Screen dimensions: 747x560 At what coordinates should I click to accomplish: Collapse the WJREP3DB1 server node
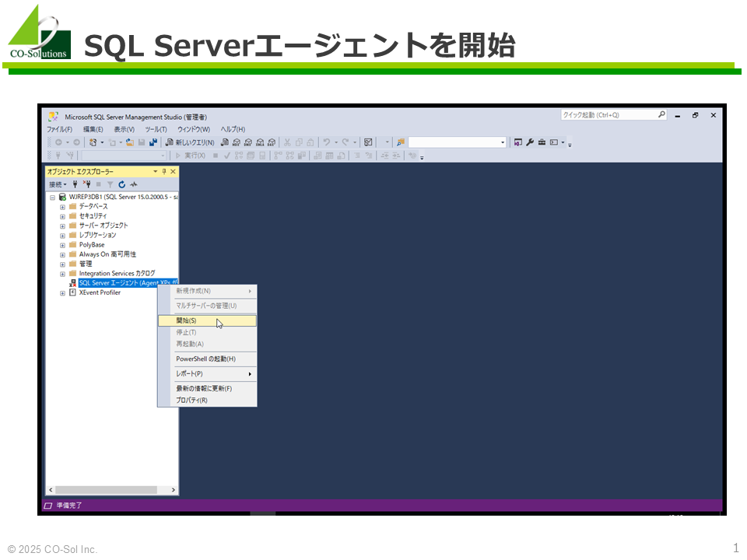[x=53, y=197]
